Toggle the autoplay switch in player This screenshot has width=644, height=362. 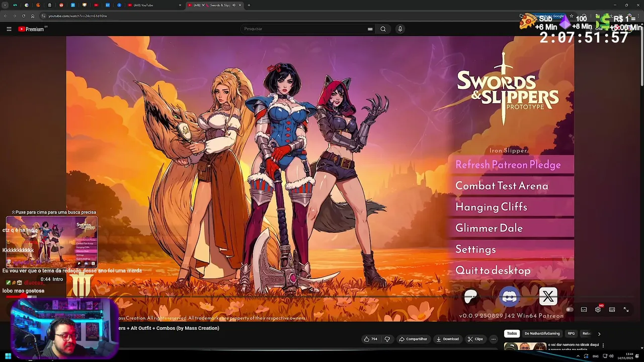570,310
